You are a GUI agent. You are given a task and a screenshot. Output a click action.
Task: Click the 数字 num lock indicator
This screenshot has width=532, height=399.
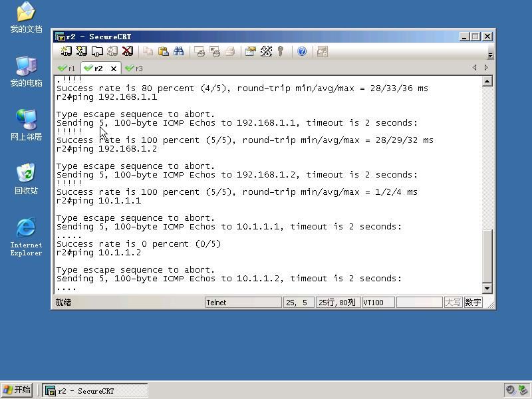tap(473, 303)
